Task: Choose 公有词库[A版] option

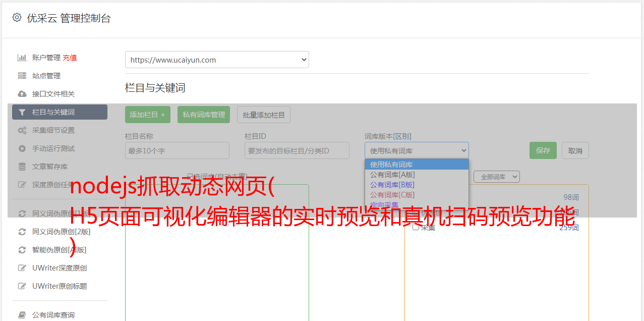Action: pos(417,175)
